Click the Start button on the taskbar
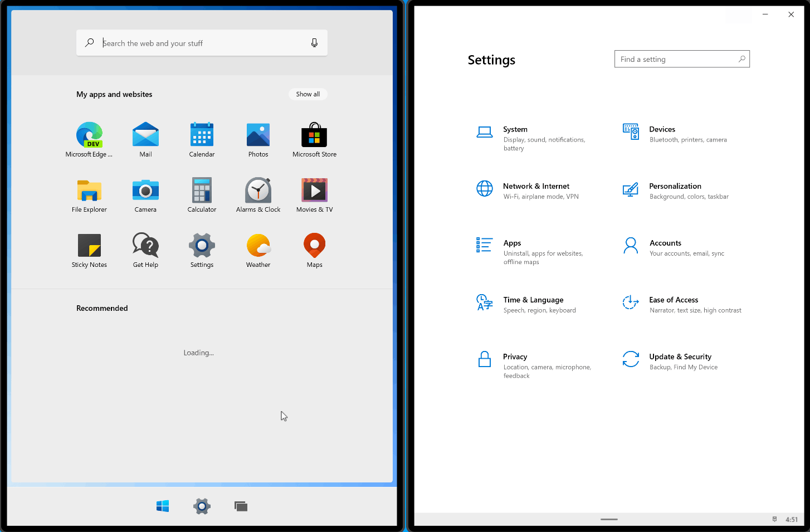 point(162,506)
